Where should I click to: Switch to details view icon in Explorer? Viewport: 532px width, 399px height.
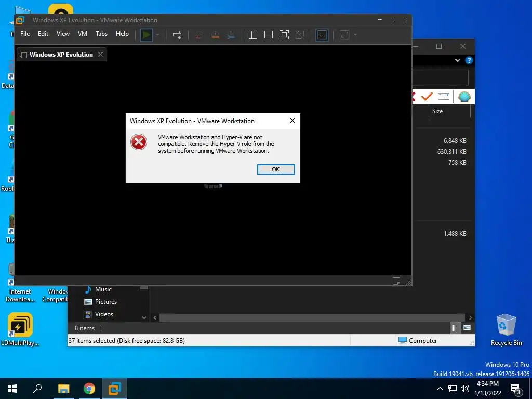click(454, 328)
